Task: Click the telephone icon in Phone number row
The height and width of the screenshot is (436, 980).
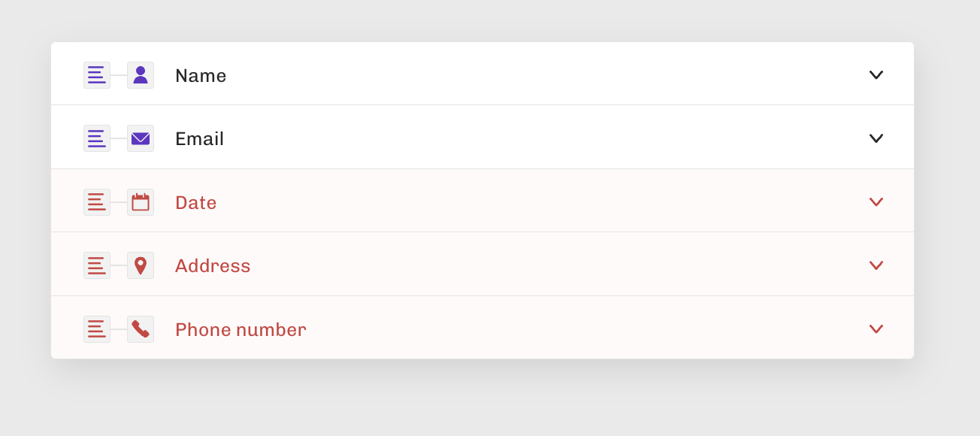Action: (x=141, y=329)
